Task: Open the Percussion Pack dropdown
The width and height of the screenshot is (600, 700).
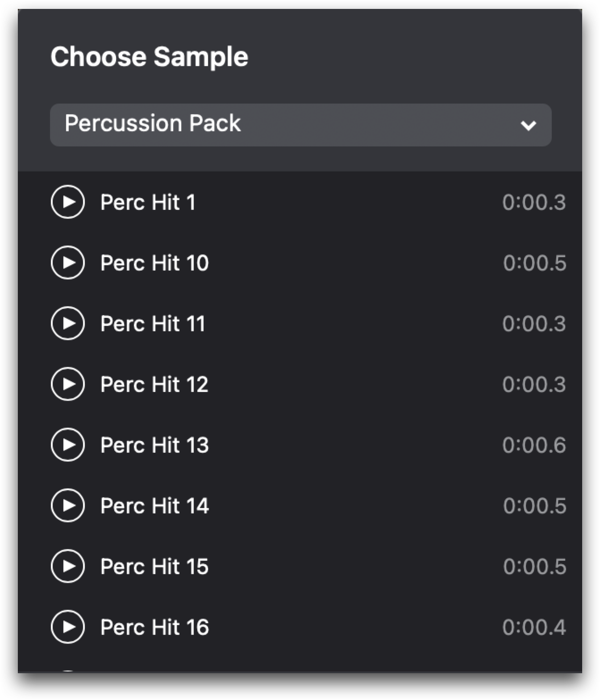Action: pos(300,125)
